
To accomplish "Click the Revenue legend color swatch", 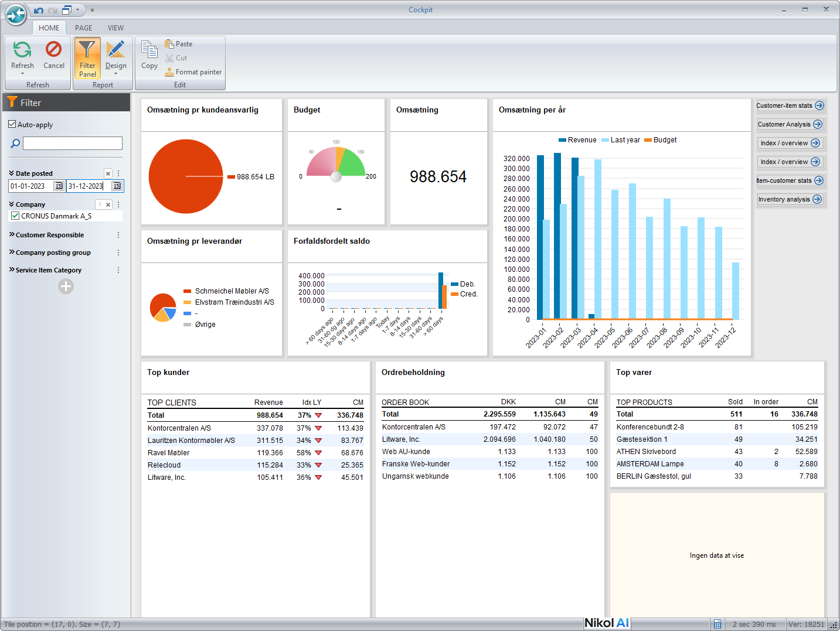I will tap(562, 140).
